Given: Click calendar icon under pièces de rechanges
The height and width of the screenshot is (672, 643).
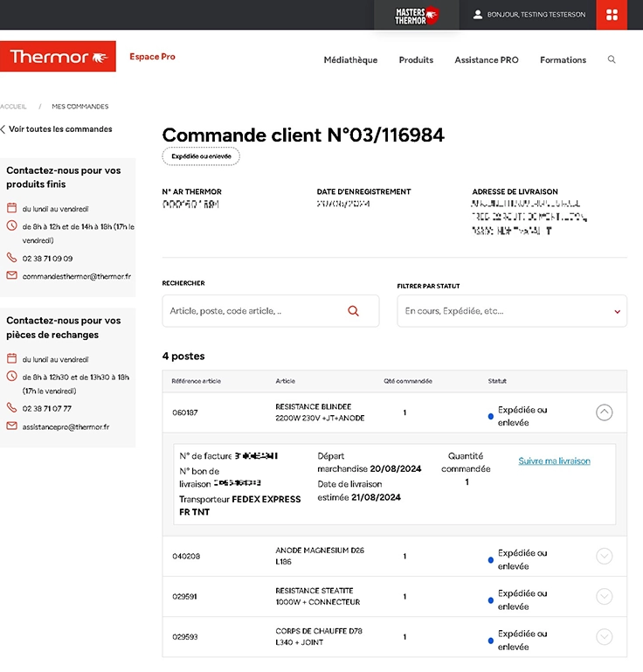Looking at the screenshot, I should click(x=11, y=358).
